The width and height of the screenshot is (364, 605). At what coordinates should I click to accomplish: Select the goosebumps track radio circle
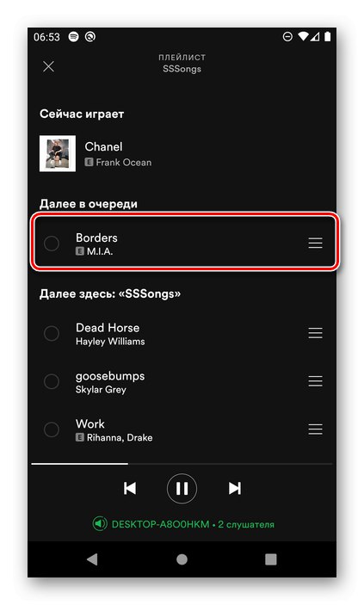pos(52,381)
